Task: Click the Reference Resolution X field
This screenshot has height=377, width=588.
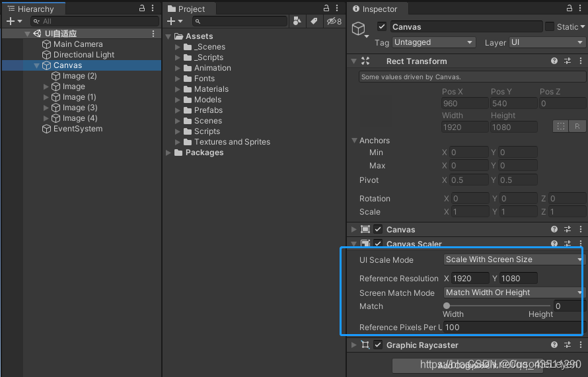Action: coord(470,279)
